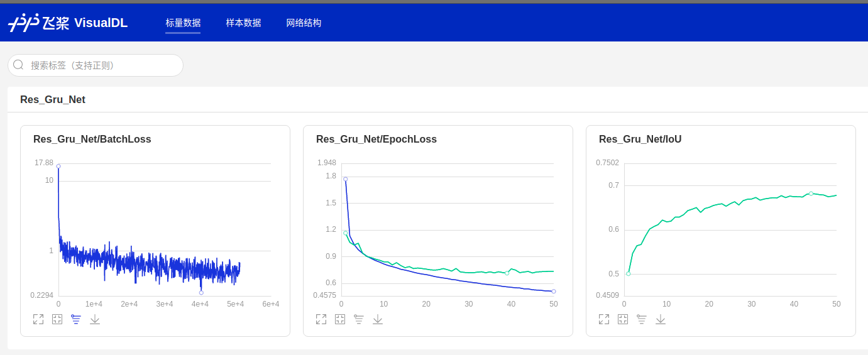Screen dimensions: 868x355
Task: Enable log-scale axis on EpochLoss chart
Action: pyautogui.click(x=359, y=319)
